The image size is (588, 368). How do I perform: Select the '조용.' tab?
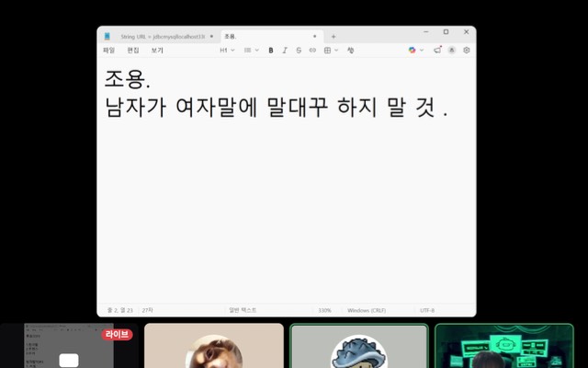pos(272,37)
